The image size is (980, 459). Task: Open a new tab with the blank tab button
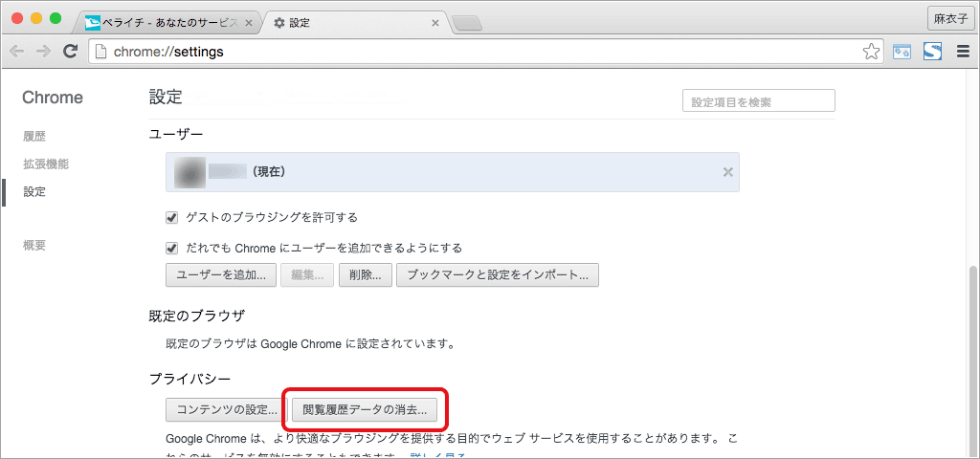467,24
